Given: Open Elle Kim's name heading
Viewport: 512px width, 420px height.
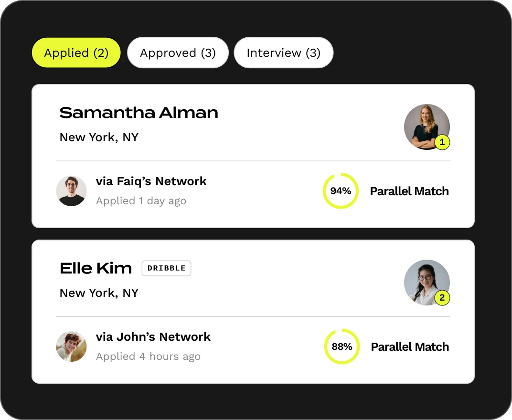Looking at the screenshot, I should pyautogui.click(x=96, y=268).
